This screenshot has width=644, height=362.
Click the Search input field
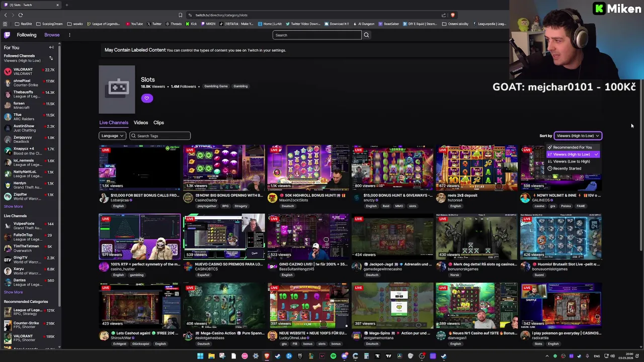317,35
